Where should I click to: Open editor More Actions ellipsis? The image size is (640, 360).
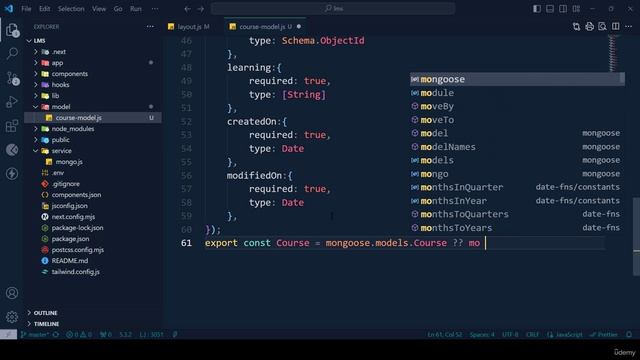(629, 27)
